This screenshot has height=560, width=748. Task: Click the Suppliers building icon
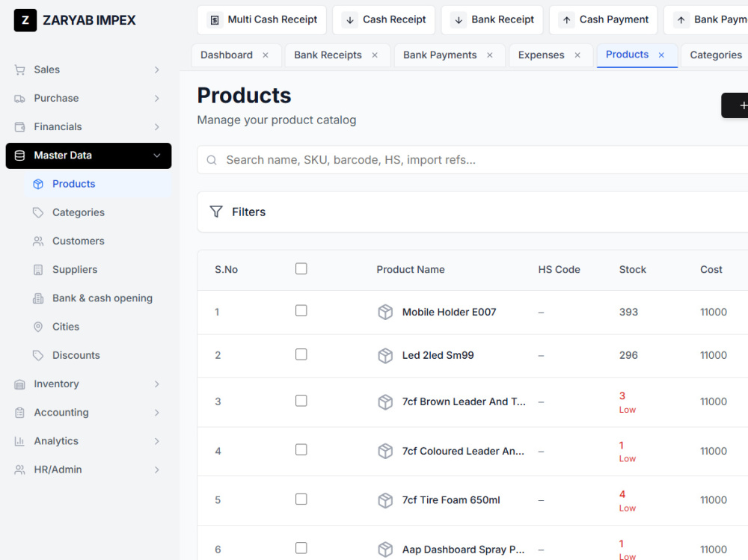38,270
